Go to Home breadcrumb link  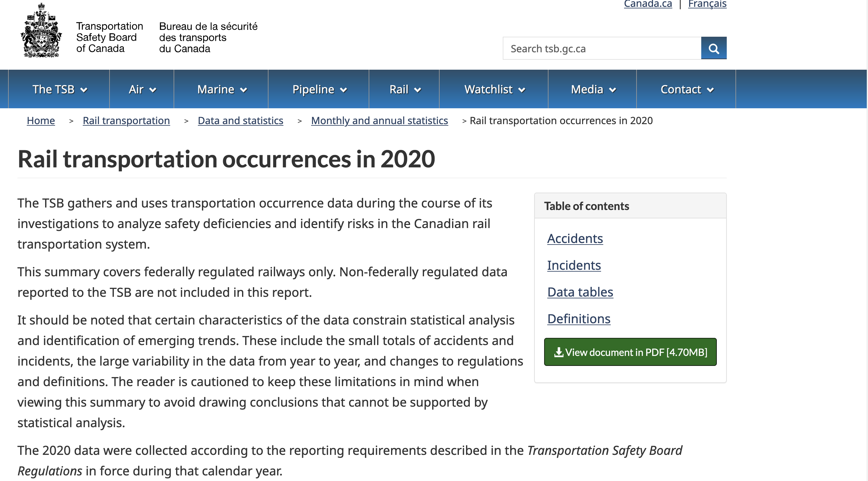[x=41, y=121]
